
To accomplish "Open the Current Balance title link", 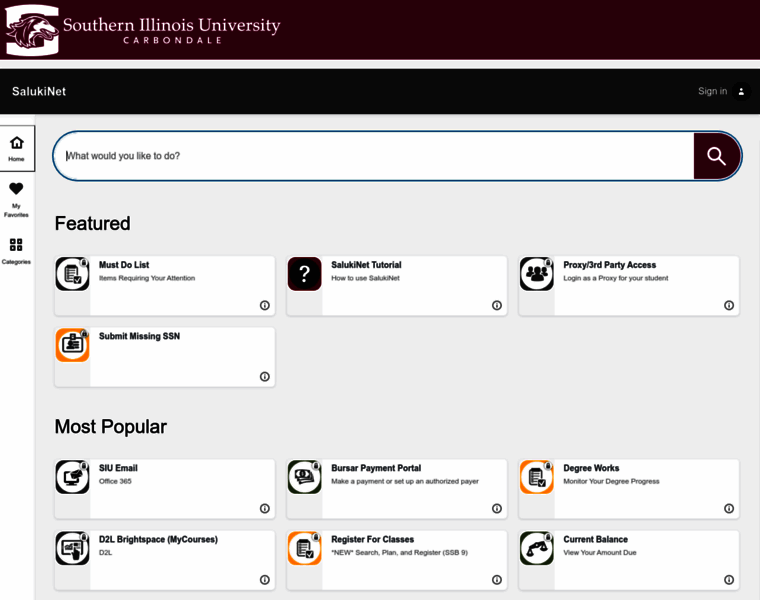I will tap(596, 539).
